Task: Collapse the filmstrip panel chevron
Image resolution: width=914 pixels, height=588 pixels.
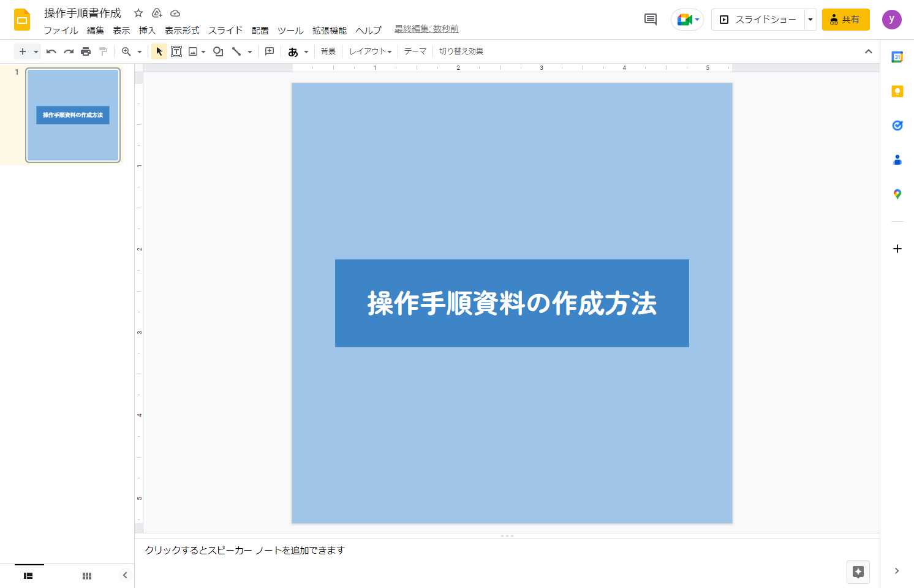Action: [x=125, y=575]
